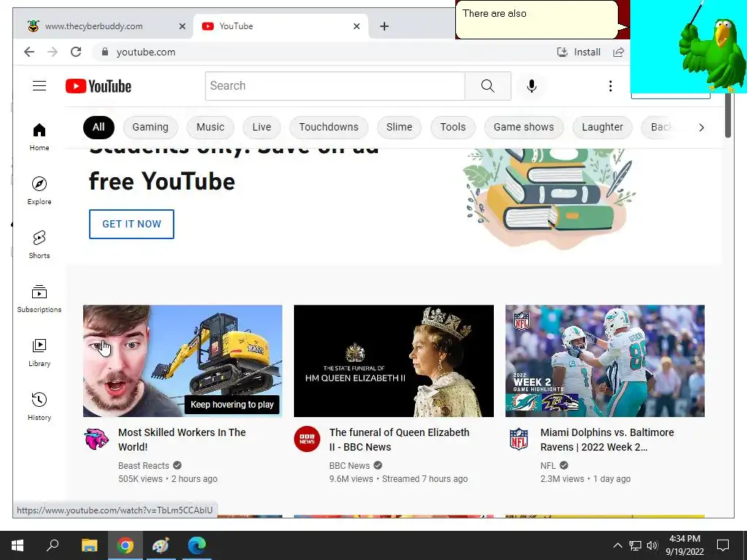
Task: Click the share page icon in address bar
Action: 619,52
